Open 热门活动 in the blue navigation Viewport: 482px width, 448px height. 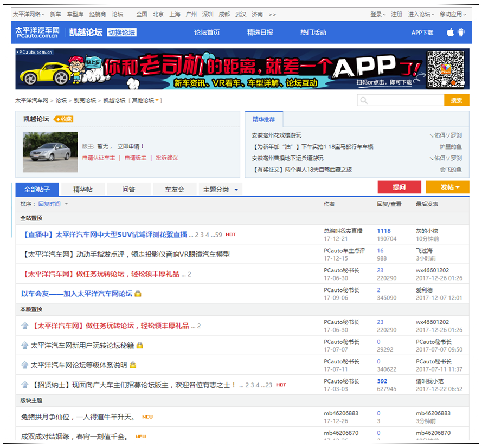click(313, 33)
